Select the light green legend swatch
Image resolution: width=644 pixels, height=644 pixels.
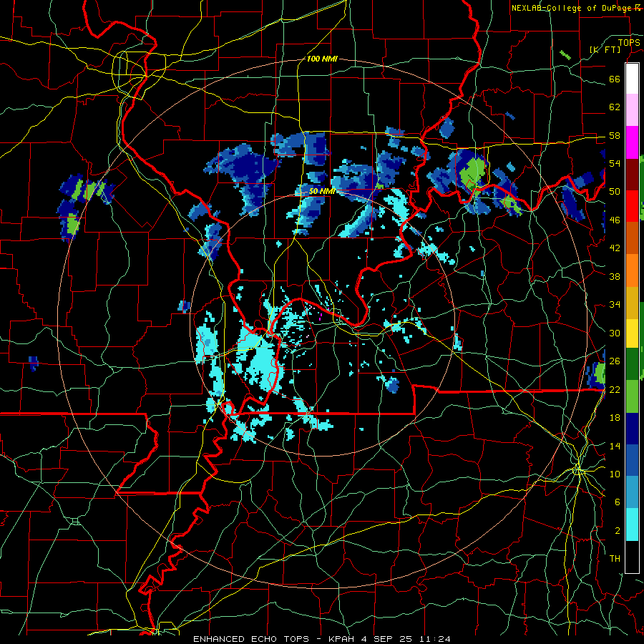click(x=632, y=396)
